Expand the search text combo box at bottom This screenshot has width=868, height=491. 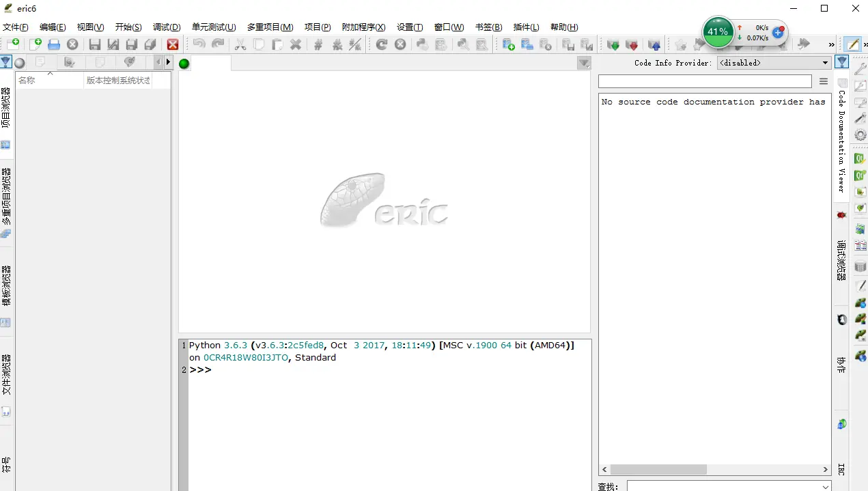point(826,487)
